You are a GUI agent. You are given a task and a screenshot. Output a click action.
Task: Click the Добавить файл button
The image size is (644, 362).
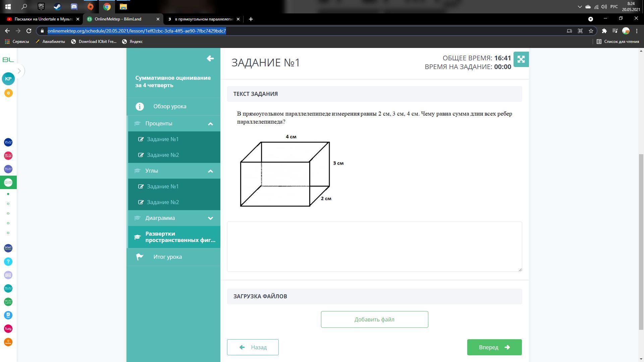[374, 319]
